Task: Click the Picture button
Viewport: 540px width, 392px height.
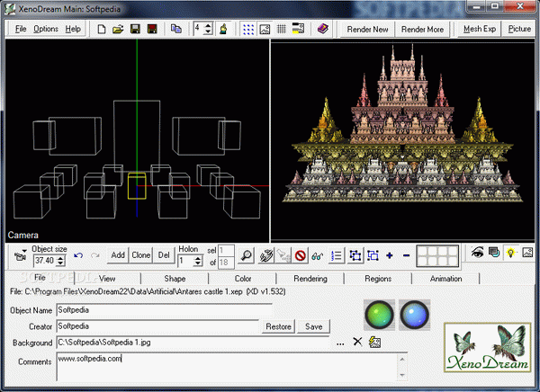Action: [x=519, y=30]
